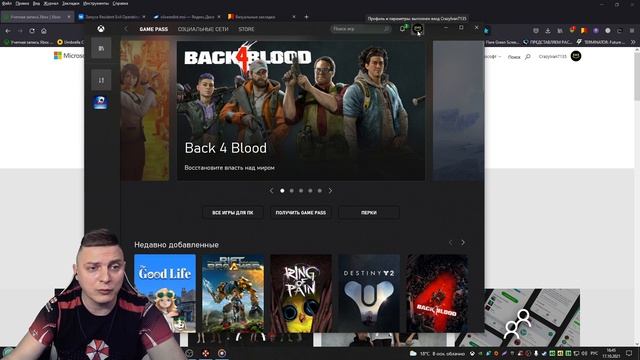640x360 pixels.
Task: Open the STORE tab
Action: pyautogui.click(x=246, y=29)
